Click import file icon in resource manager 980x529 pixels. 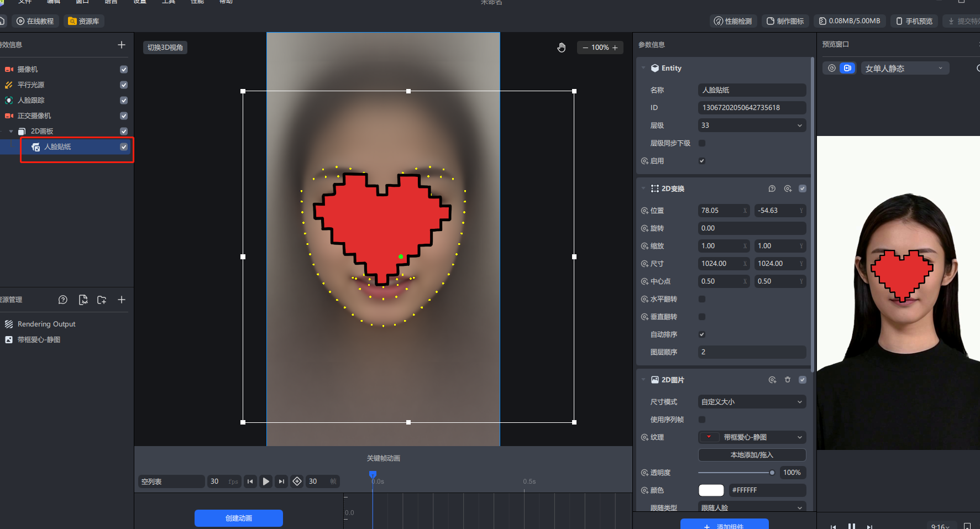[83, 300]
